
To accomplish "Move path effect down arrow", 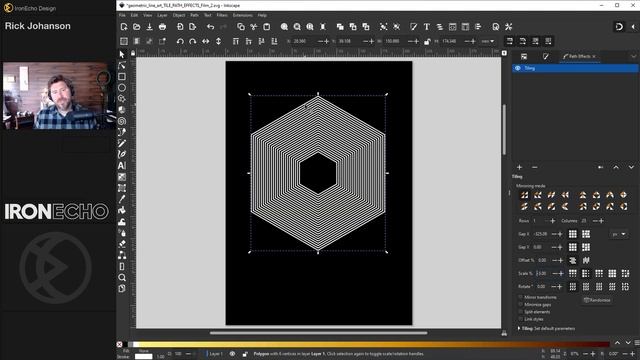I will [631, 167].
